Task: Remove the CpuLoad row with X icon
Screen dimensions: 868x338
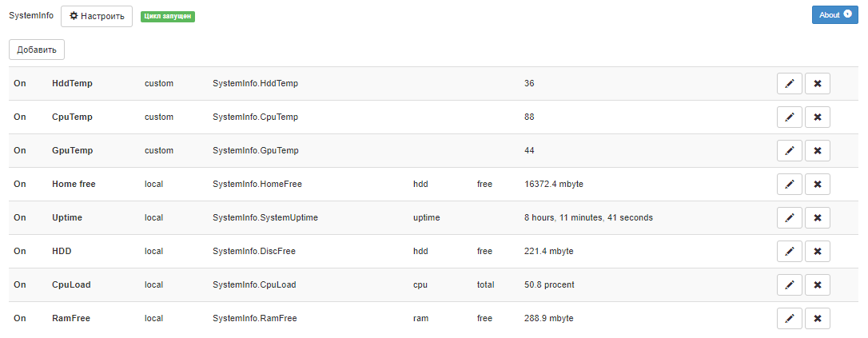Action: click(817, 285)
